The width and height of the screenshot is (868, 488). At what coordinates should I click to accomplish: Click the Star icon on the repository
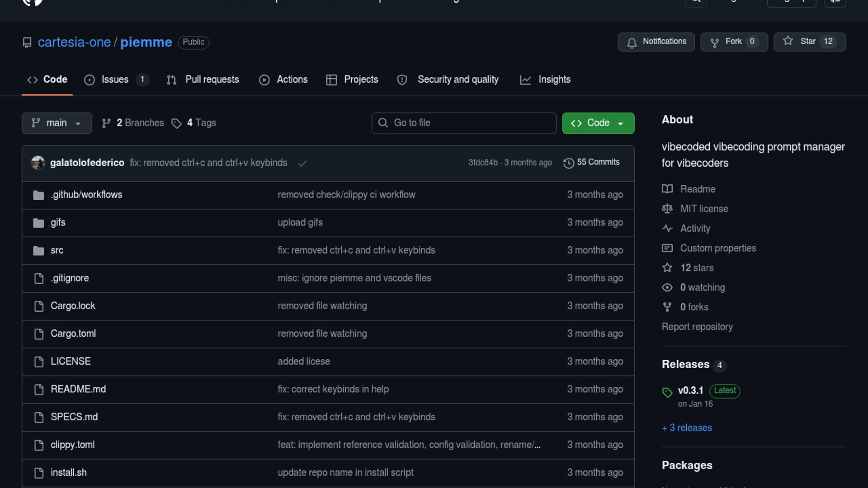[x=788, y=41]
